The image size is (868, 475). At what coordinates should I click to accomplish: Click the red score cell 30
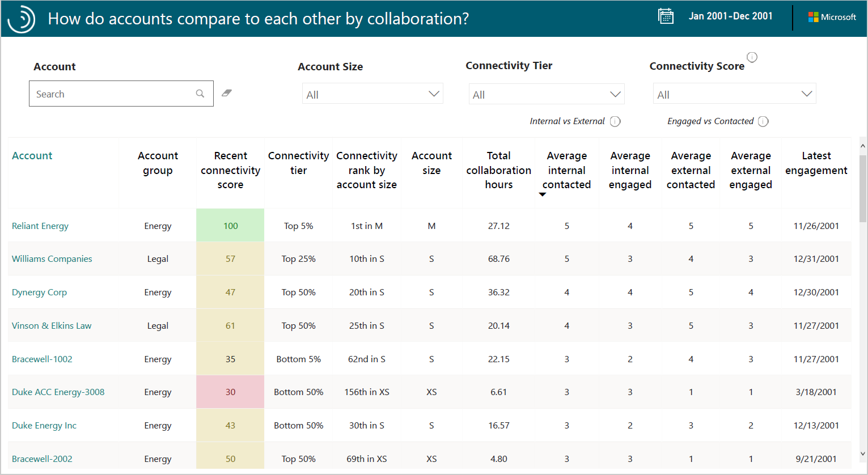pyautogui.click(x=230, y=392)
